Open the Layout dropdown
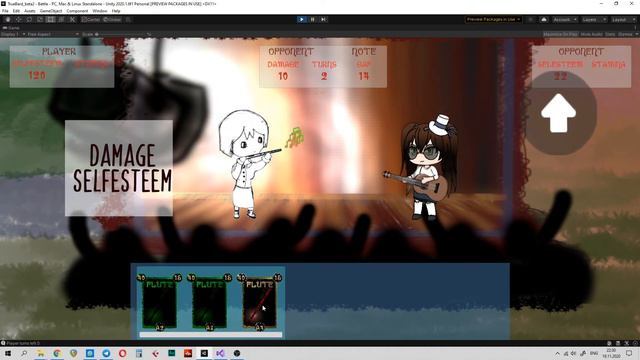This screenshot has width=640, height=360. [623, 19]
